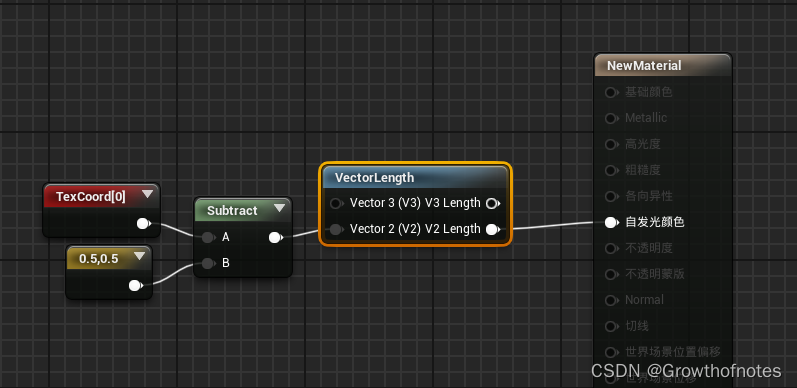Click the Vector 2 (V2) input pin

[x=336, y=230]
